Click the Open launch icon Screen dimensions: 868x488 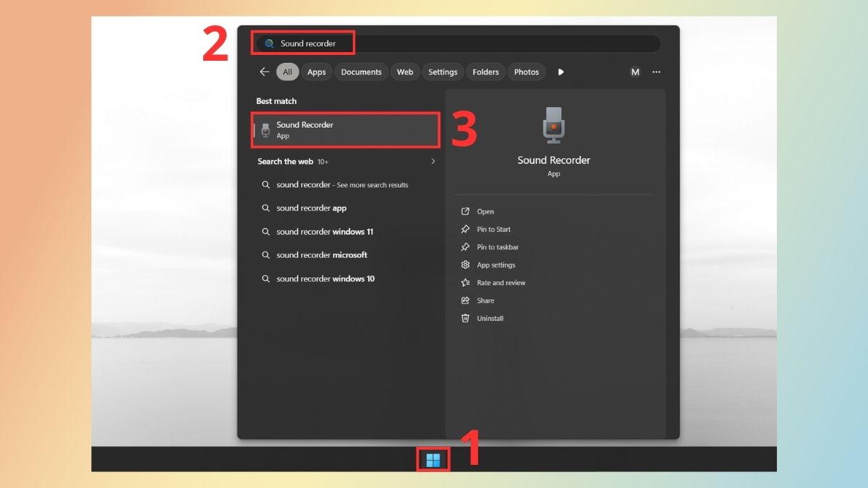[x=465, y=211]
